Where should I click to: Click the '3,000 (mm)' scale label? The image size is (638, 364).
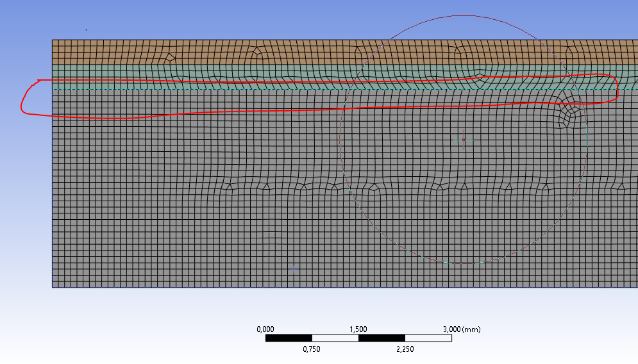click(x=462, y=329)
